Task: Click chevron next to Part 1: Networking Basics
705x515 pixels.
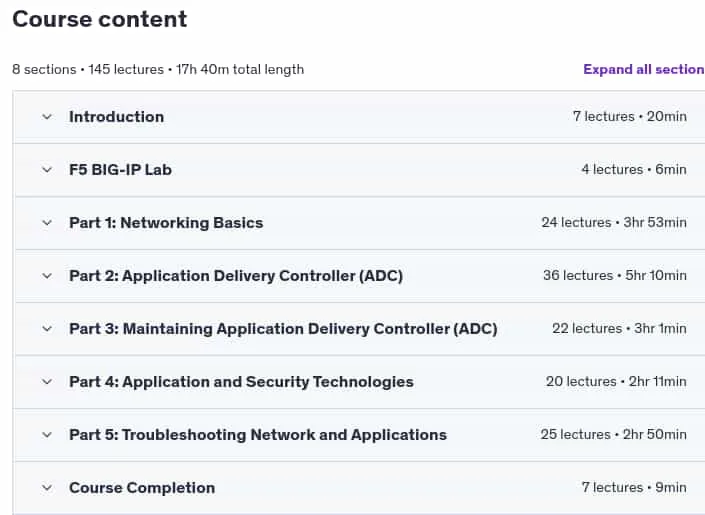Action: click(47, 223)
